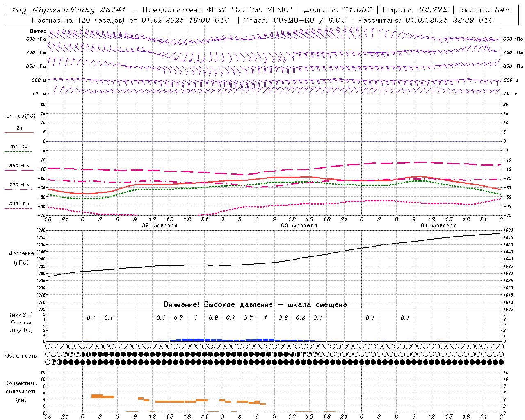Screen dimensions: 525x420
Task: Click the Тем-ра(°C) axis label
Action: pos(19,116)
